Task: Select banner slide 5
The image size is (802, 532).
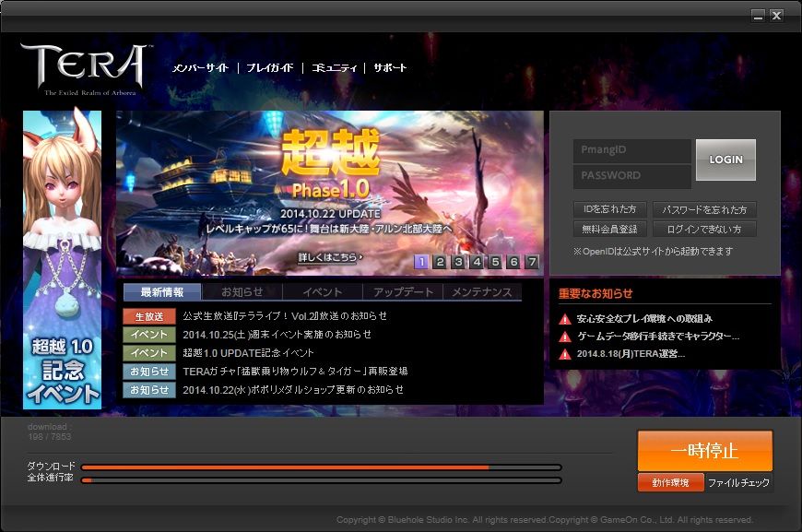Action: tap(495, 262)
